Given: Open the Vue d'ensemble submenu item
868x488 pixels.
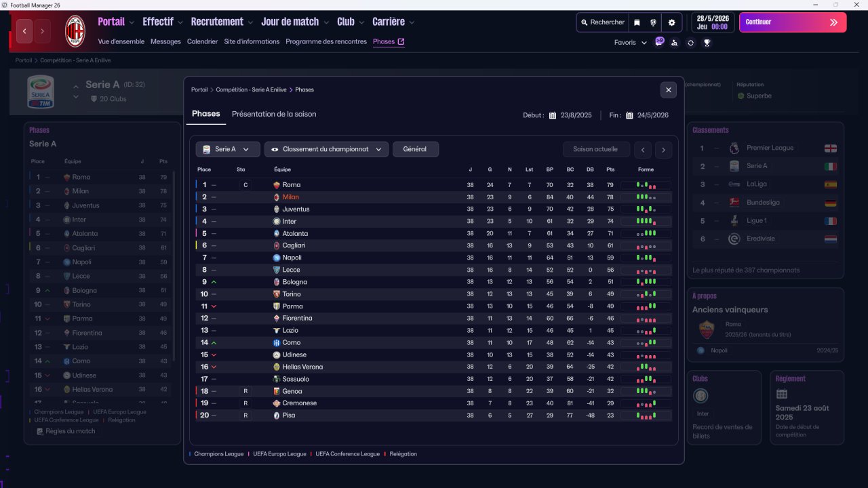Looking at the screenshot, I should (121, 41).
